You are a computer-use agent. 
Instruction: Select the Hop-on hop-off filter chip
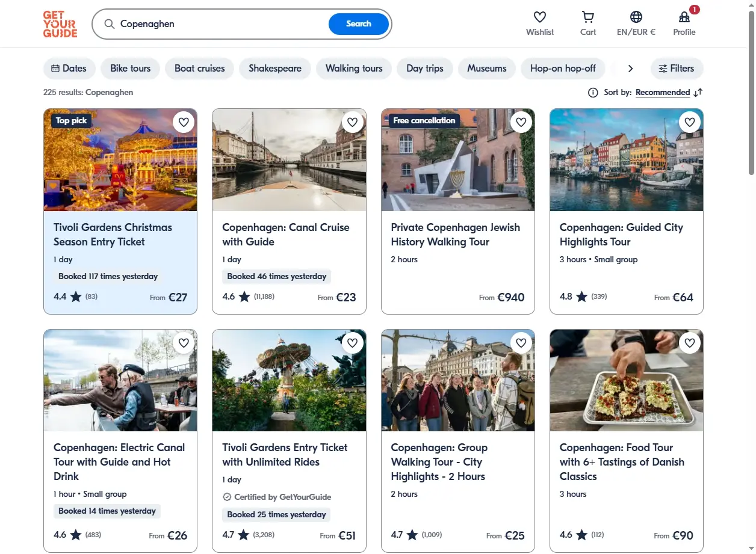click(x=563, y=69)
